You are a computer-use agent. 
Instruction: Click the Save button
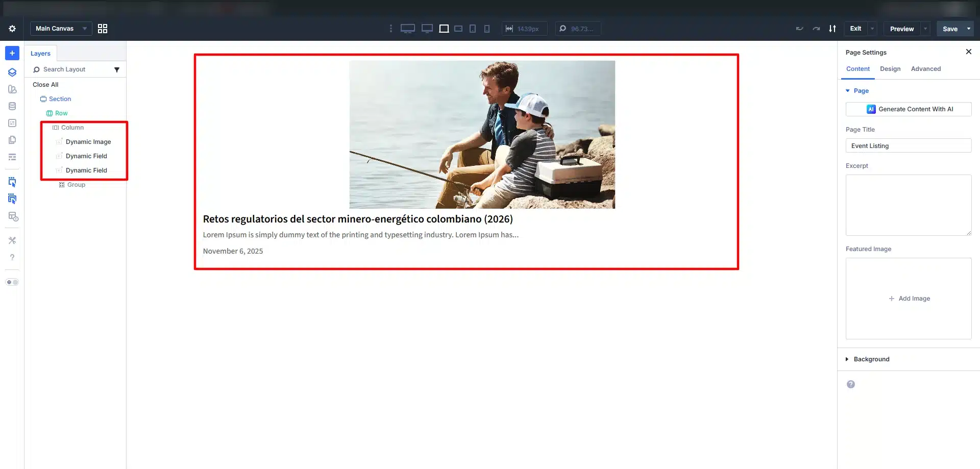pyautogui.click(x=950, y=29)
